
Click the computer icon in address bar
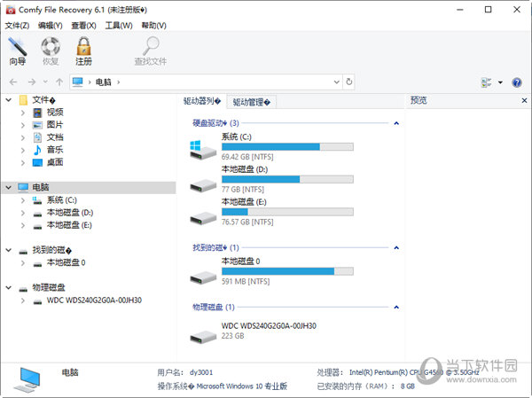(78, 82)
